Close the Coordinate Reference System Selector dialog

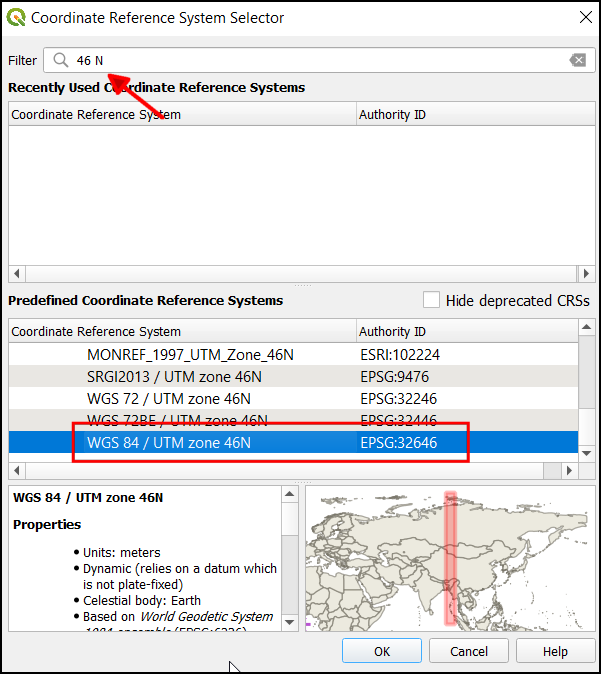(x=584, y=18)
